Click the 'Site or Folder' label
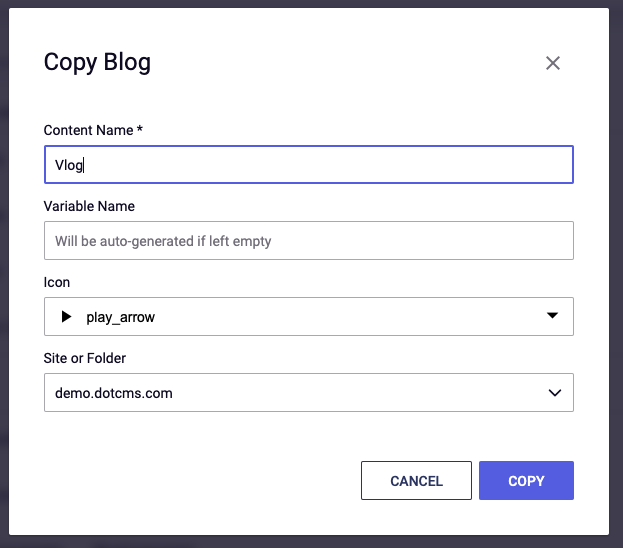Screen dimensions: 623x548 coord(85,358)
